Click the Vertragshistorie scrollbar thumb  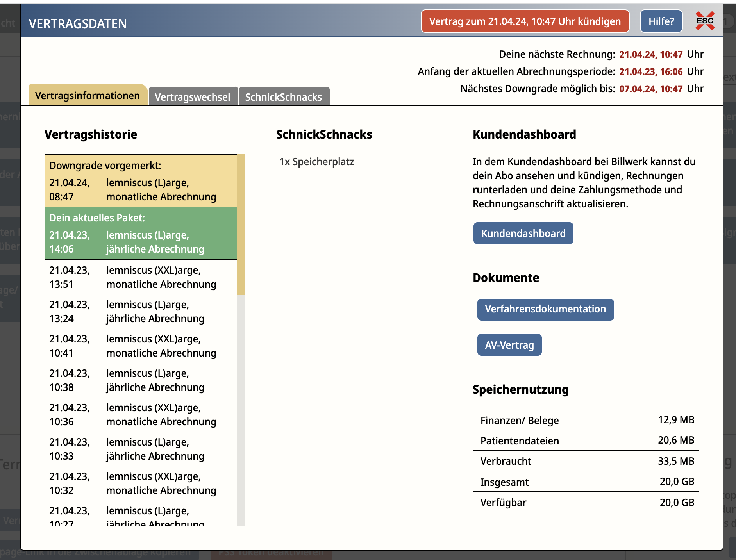point(241,225)
